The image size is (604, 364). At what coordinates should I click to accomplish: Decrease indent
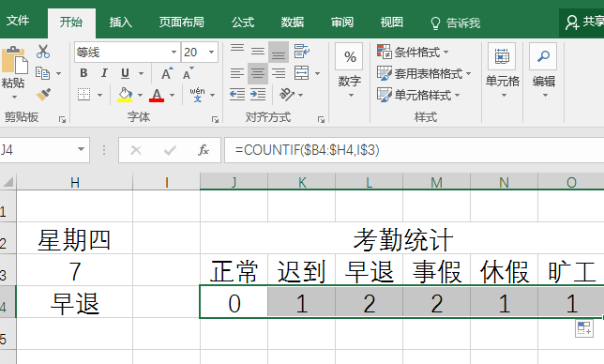(x=237, y=95)
